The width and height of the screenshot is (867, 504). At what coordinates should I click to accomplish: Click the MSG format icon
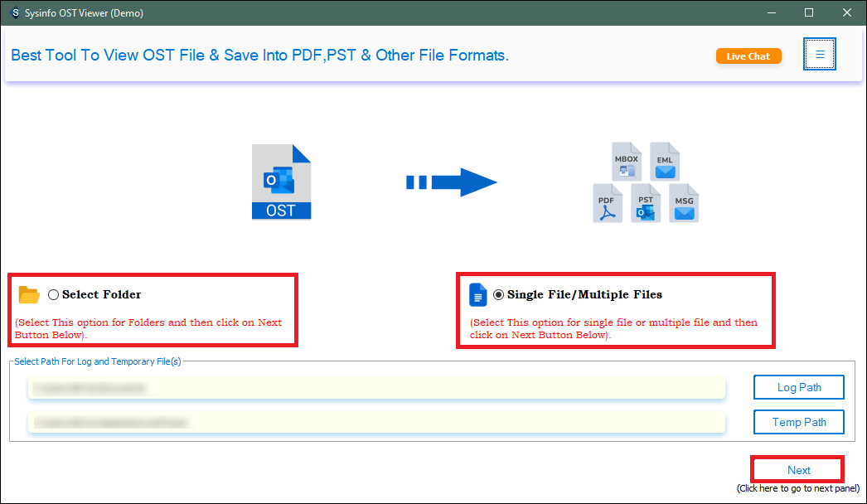tap(684, 203)
